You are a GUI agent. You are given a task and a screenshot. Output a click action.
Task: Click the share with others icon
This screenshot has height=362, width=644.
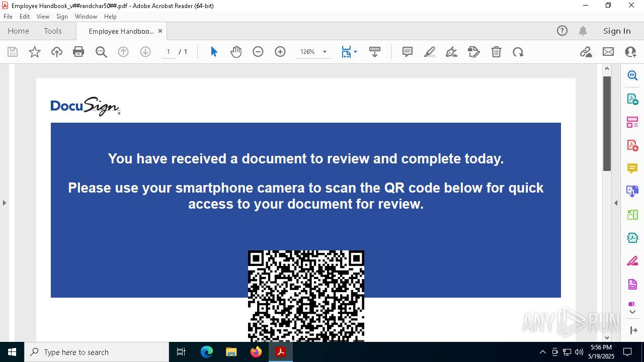[630, 52]
